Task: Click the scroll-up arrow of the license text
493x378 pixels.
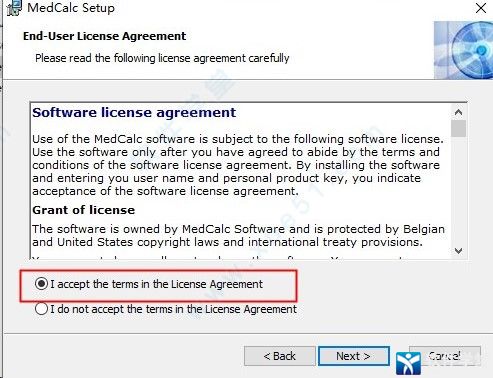Action: (x=459, y=112)
